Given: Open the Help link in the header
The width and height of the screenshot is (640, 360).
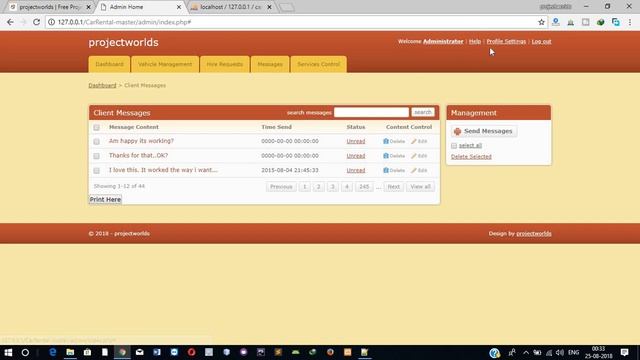Looking at the screenshot, I should point(475,41).
